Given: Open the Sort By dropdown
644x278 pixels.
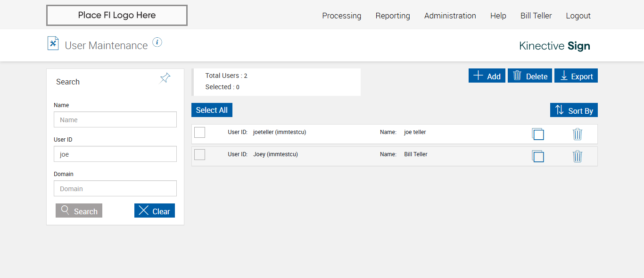Looking at the screenshot, I should [574, 110].
